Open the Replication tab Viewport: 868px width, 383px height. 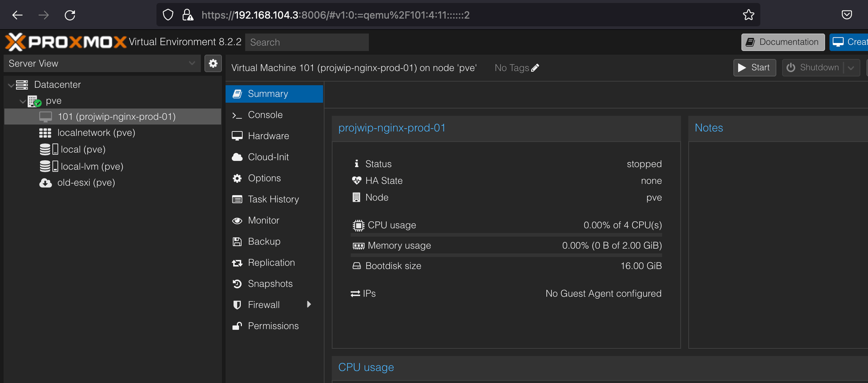point(274,263)
